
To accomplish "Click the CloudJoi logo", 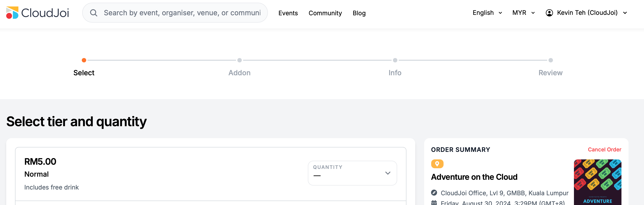I will point(38,13).
